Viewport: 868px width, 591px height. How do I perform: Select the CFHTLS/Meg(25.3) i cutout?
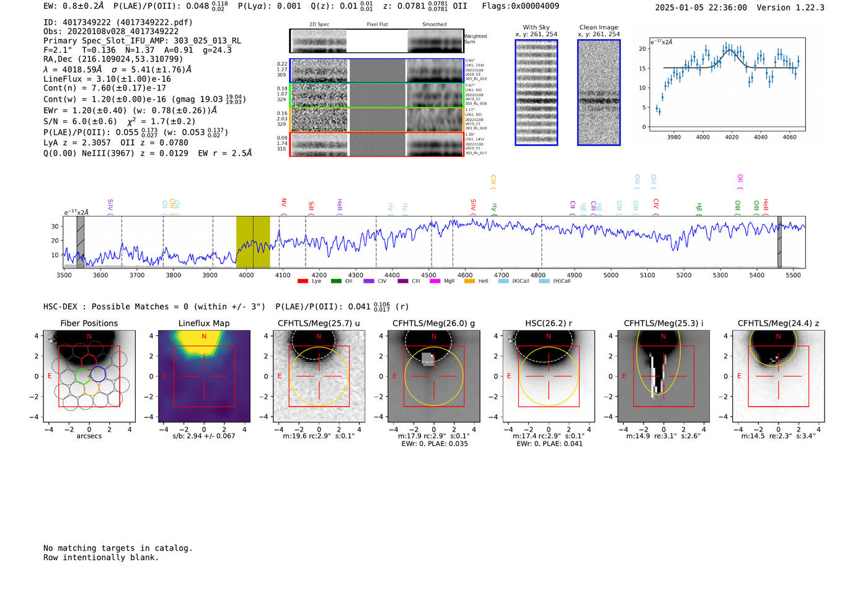pyautogui.click(x=663, y=376)
